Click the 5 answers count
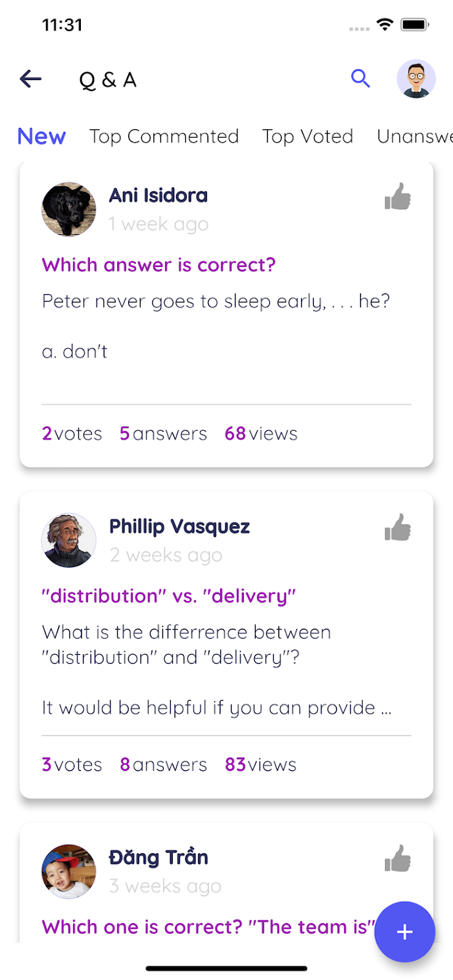Viewport: 453px width, 980px height. 163,433
